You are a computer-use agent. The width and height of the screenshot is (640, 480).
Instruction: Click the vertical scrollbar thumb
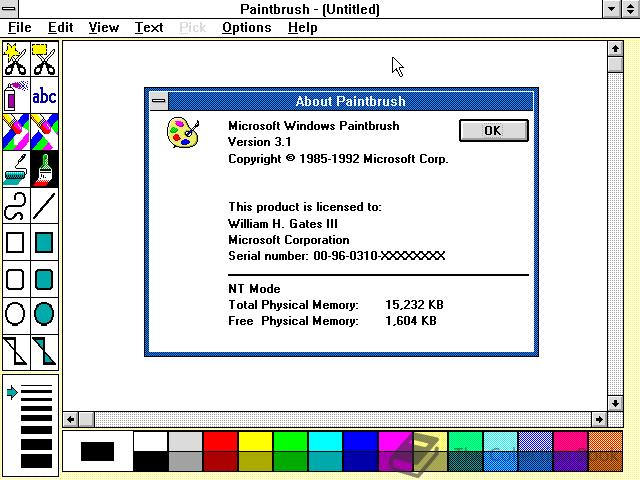[x=615, y=64]
